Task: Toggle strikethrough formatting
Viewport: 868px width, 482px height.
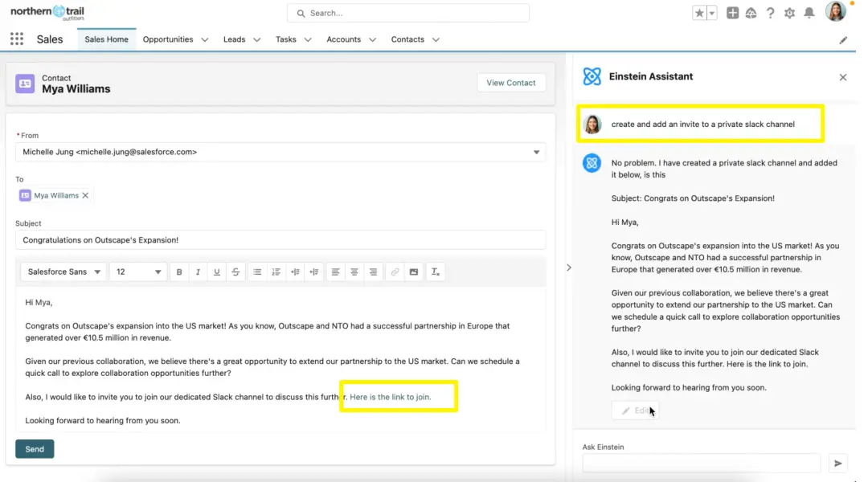Action: [x=235, y=272]
